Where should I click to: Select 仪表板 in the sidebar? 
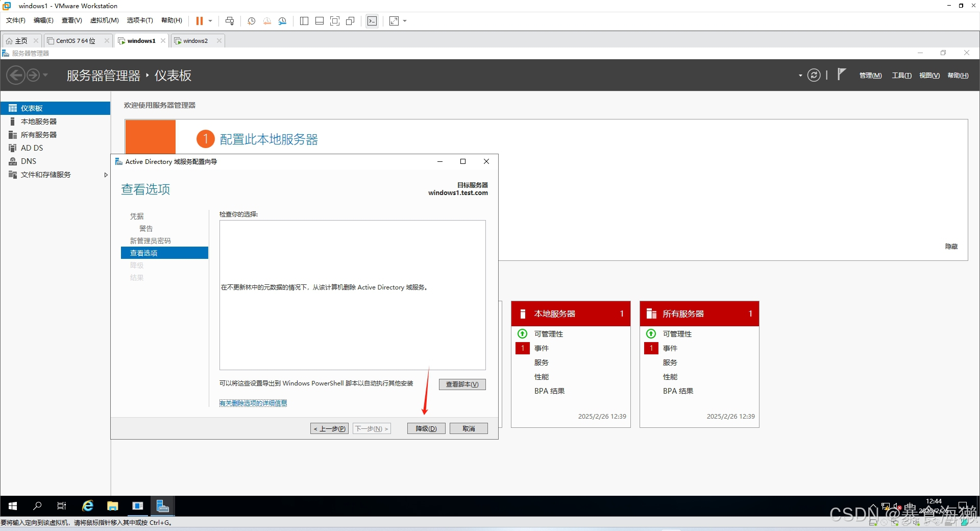55,108
